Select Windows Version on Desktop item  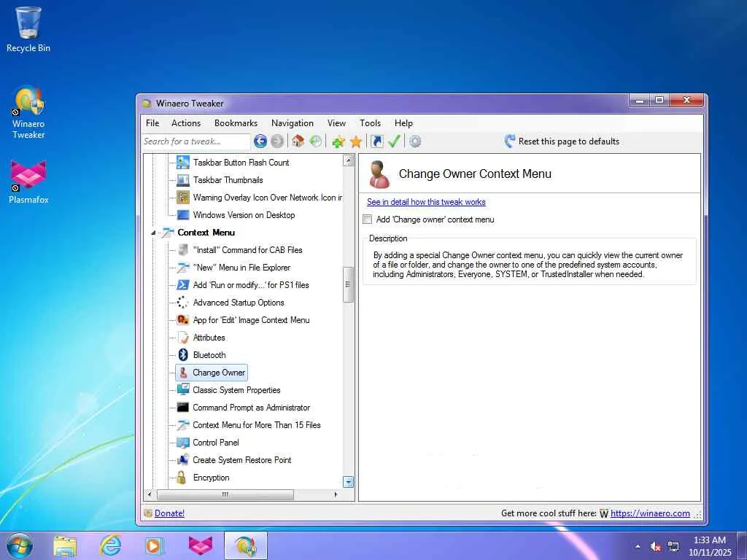[x=244, y=215]
